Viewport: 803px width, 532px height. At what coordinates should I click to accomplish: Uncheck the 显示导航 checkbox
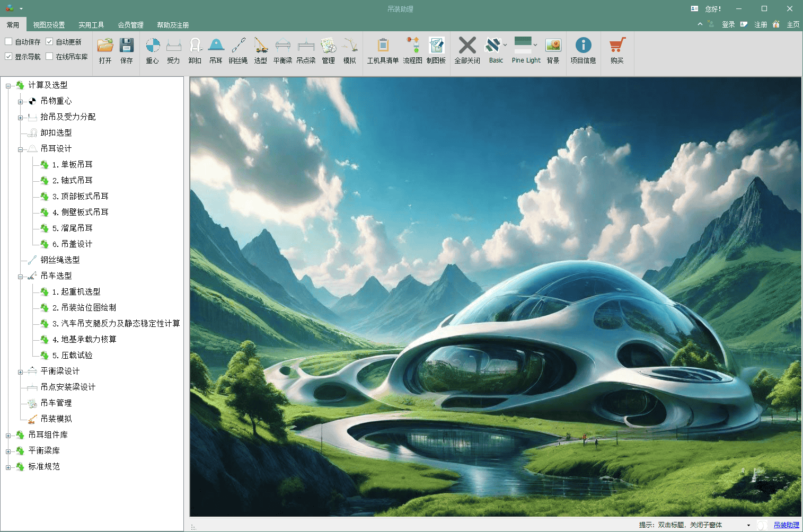pyautogui.click(x=8, y=57)
